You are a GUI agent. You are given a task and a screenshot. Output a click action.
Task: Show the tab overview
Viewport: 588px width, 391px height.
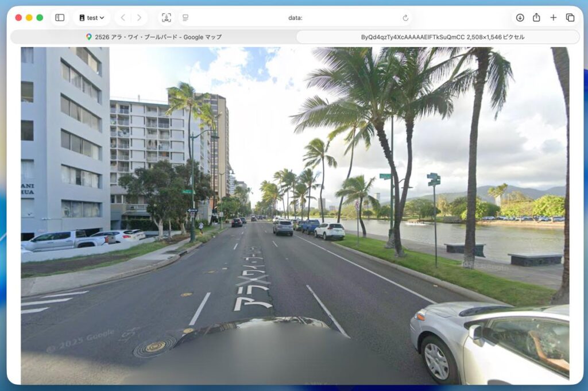pyautogui.click(x=570, y=18)
